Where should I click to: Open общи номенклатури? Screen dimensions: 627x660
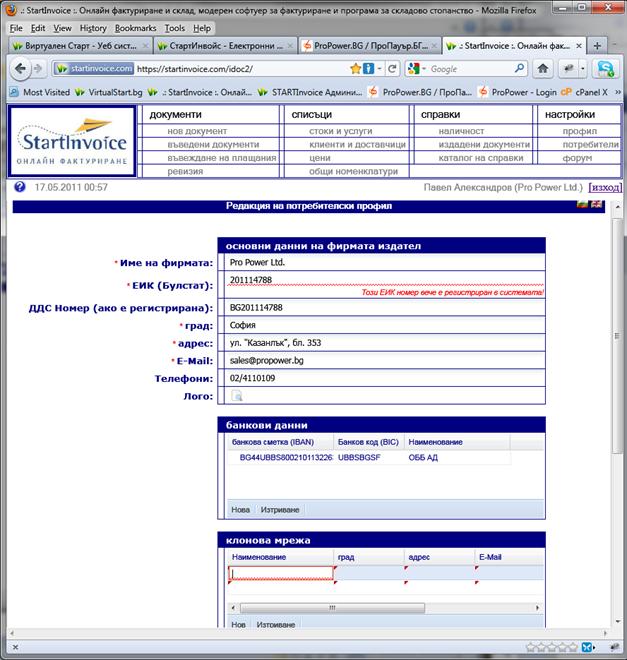353,171
